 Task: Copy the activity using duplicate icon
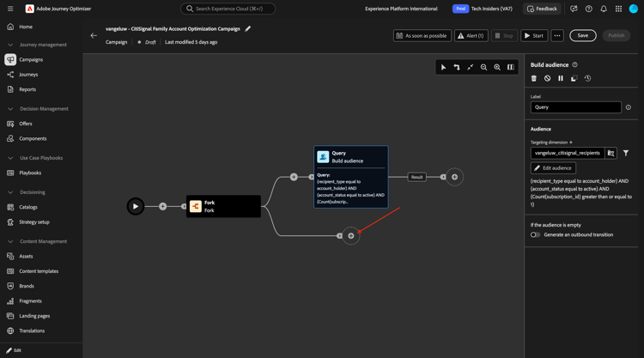tap(574, 78)
